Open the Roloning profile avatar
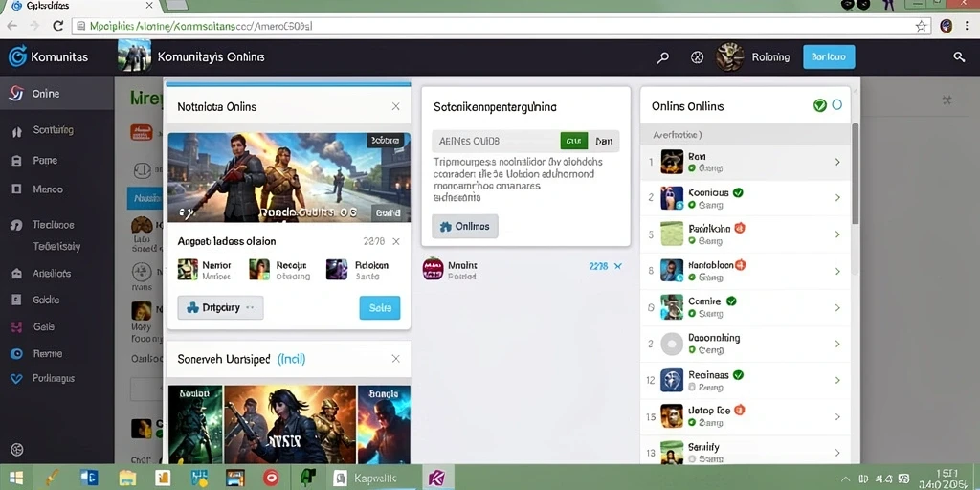Screen dimensions: 980x490 729,56
